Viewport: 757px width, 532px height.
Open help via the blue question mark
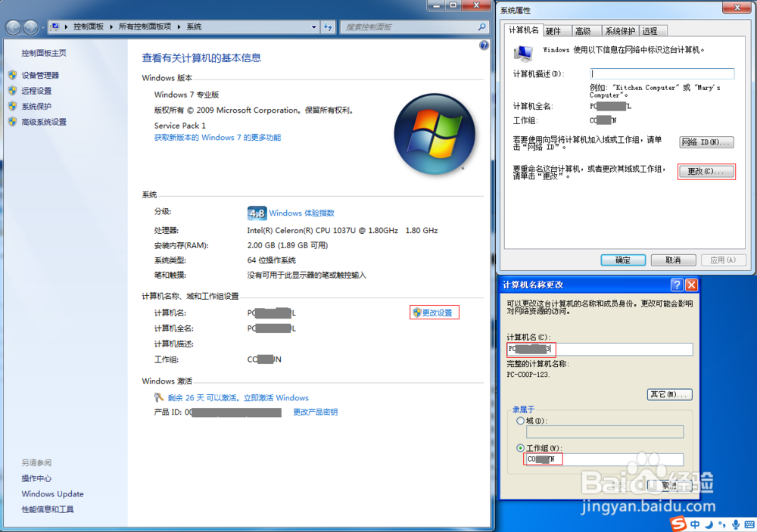pyautogui.click(x=484, y=45)
